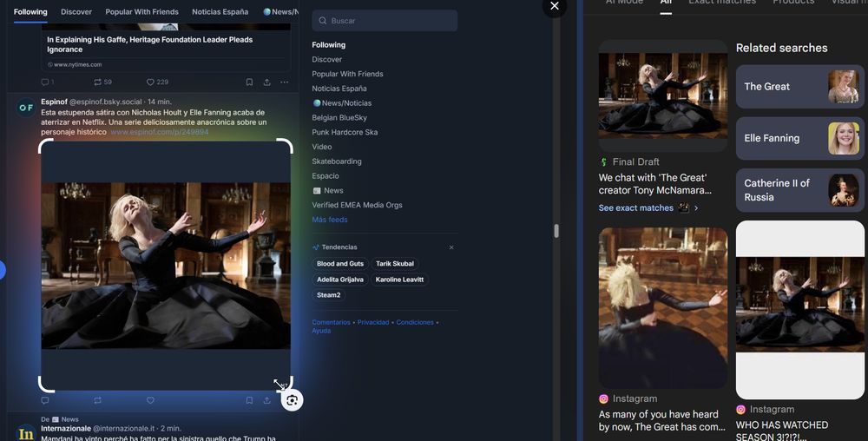Open The Great related search
Viewport: 868px width, 441px height.
799,86
